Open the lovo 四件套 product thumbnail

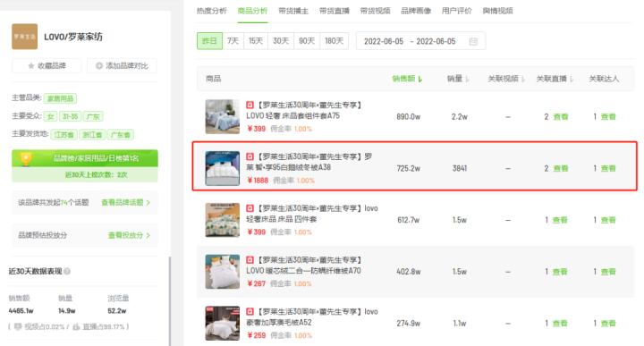[222, 220]
